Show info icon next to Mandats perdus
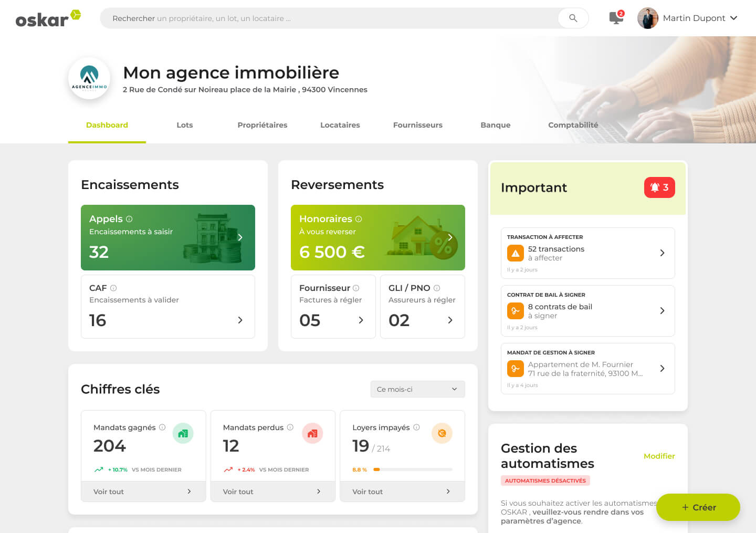 point(290,427)
